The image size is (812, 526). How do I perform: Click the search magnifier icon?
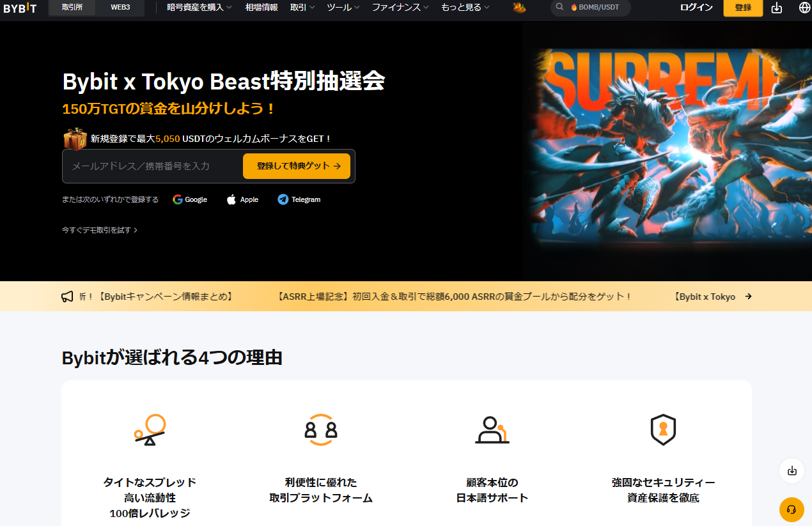[559, 8]
